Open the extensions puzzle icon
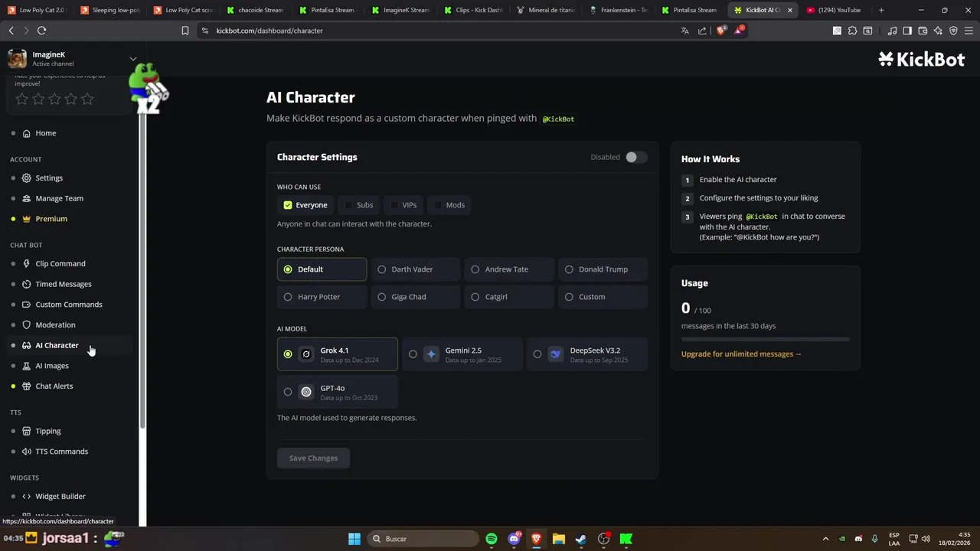The width and height of the screenshot is (980, 551). coord(852,31)
